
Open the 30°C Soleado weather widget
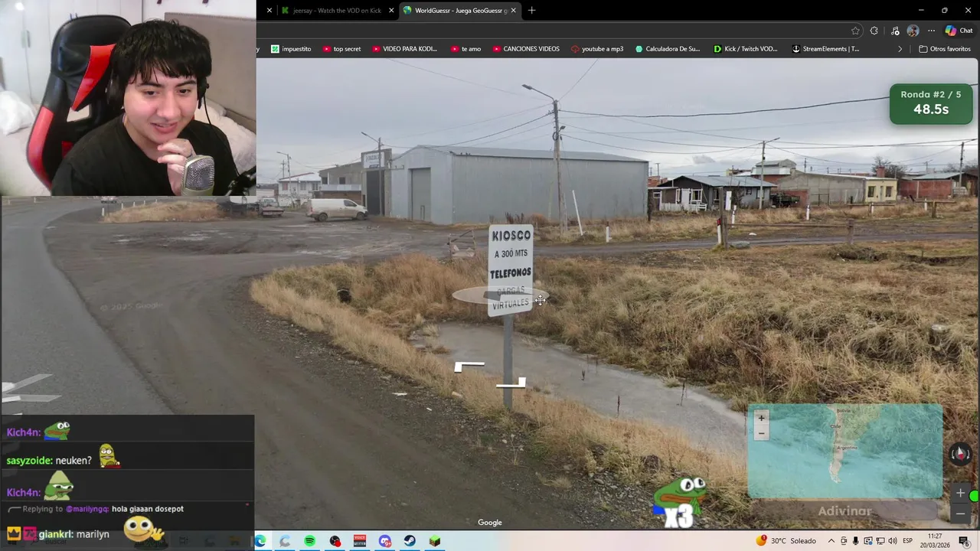[786, 541]
